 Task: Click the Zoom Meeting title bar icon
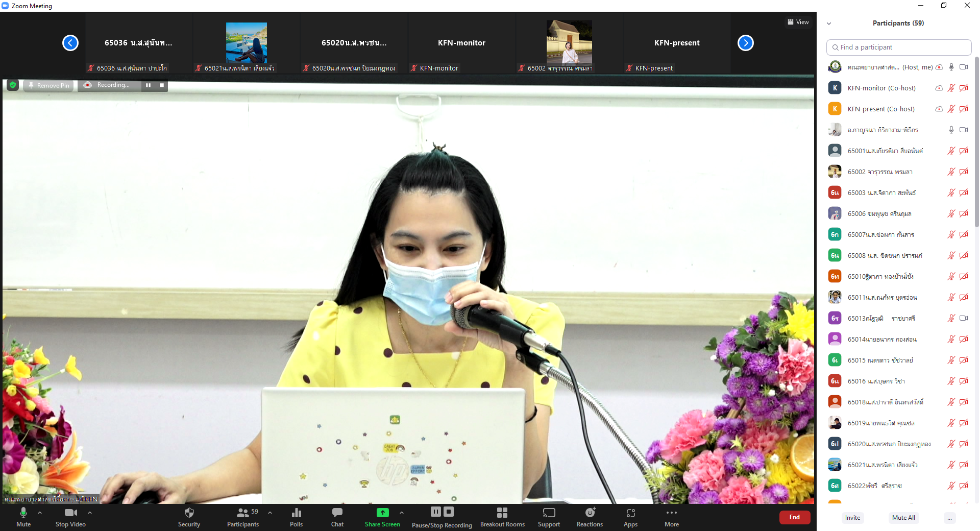point(5,6)
